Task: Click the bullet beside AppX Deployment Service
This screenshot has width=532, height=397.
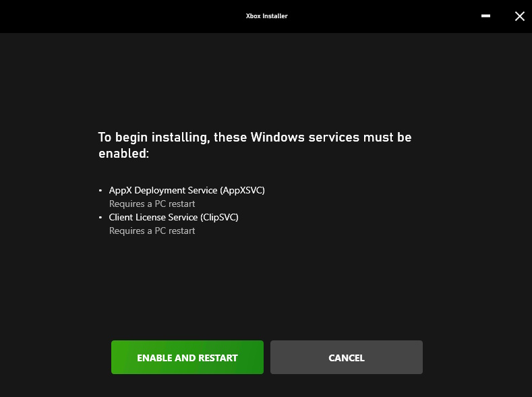Action: pos(100,191)
